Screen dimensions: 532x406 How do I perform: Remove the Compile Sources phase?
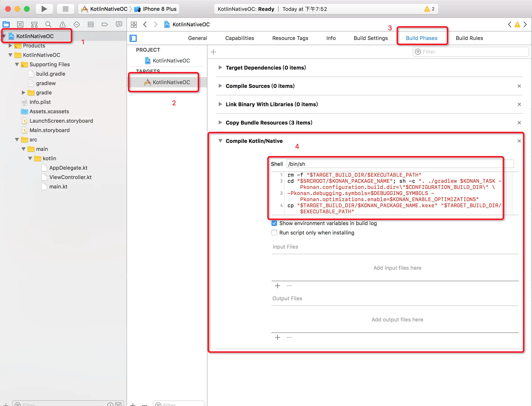pyautogui.click(x=519, y=86)
